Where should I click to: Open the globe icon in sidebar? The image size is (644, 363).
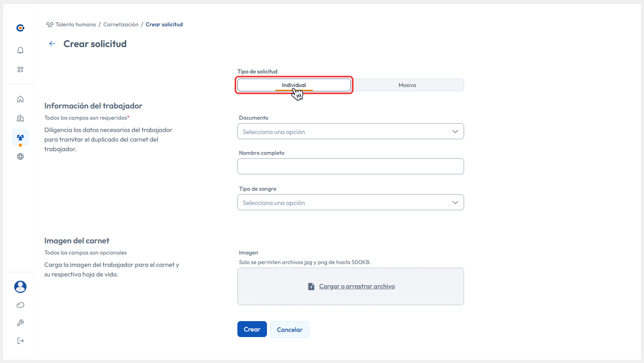(20, 156)
